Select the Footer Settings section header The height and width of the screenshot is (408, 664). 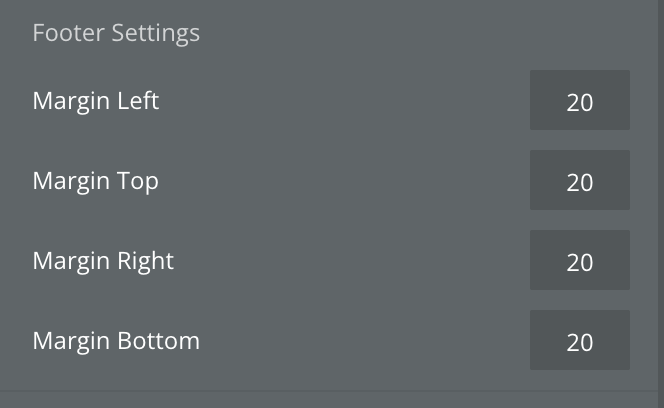(116, 33)
